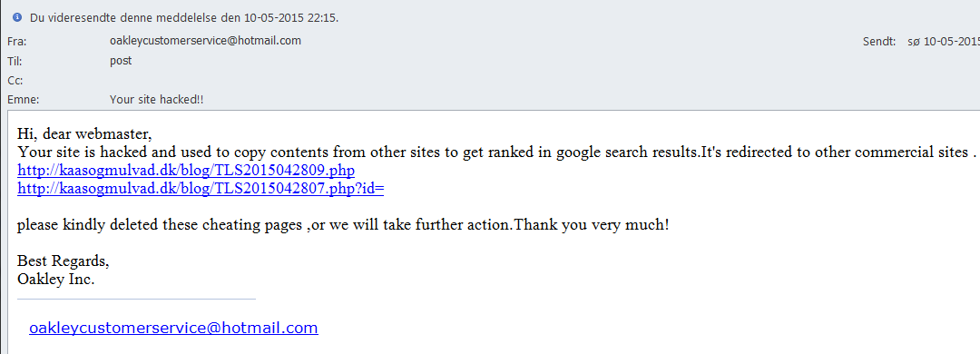Click the 'Fra:' header label
Image resolution: width=980 pixels, height=354 pixels.
pos(17,43)
